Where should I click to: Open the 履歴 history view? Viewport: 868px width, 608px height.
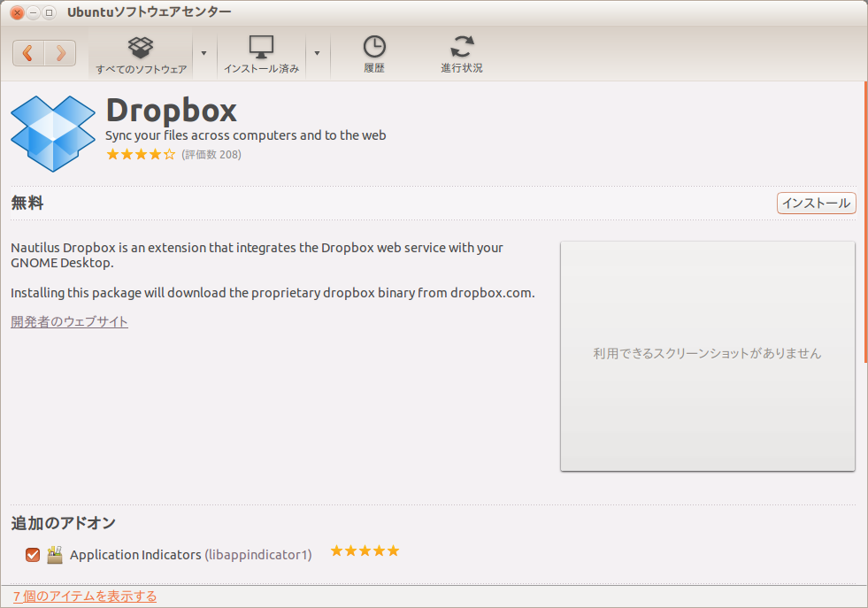pyautogui.click(x=374, y=54)
